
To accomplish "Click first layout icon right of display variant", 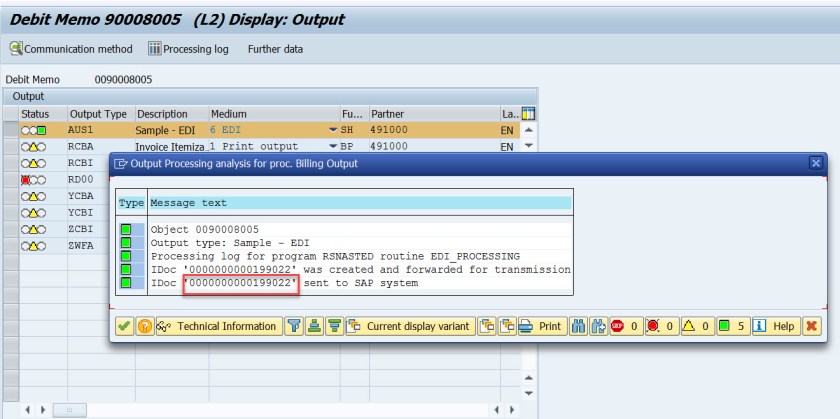I will pos(487,326).
